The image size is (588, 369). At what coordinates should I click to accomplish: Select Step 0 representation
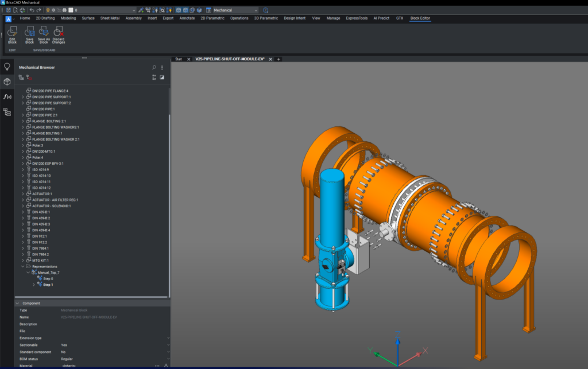[48, 279]
